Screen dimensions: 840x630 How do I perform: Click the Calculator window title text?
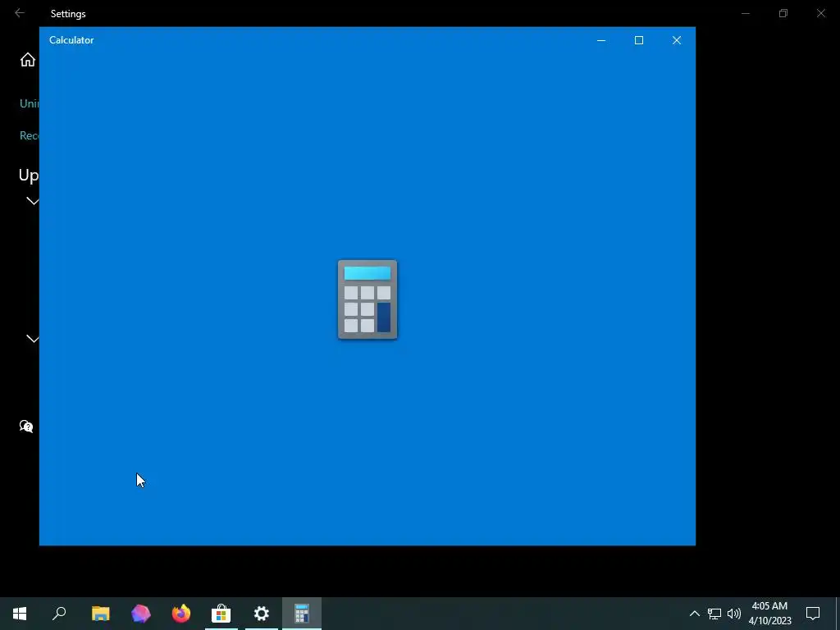pos(71,40)
